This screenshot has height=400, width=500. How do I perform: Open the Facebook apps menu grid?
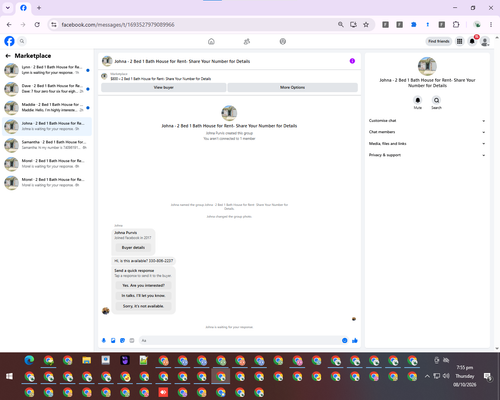459,41
